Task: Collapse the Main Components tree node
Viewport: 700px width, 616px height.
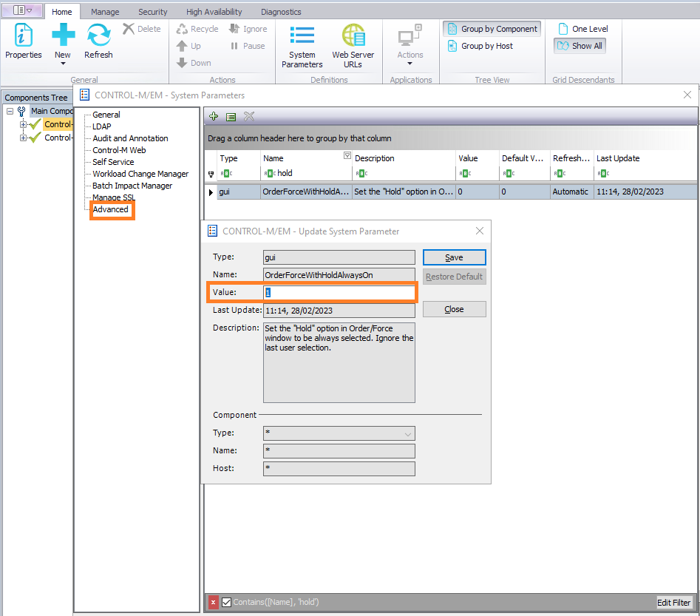Action: (x=10, y=111)
